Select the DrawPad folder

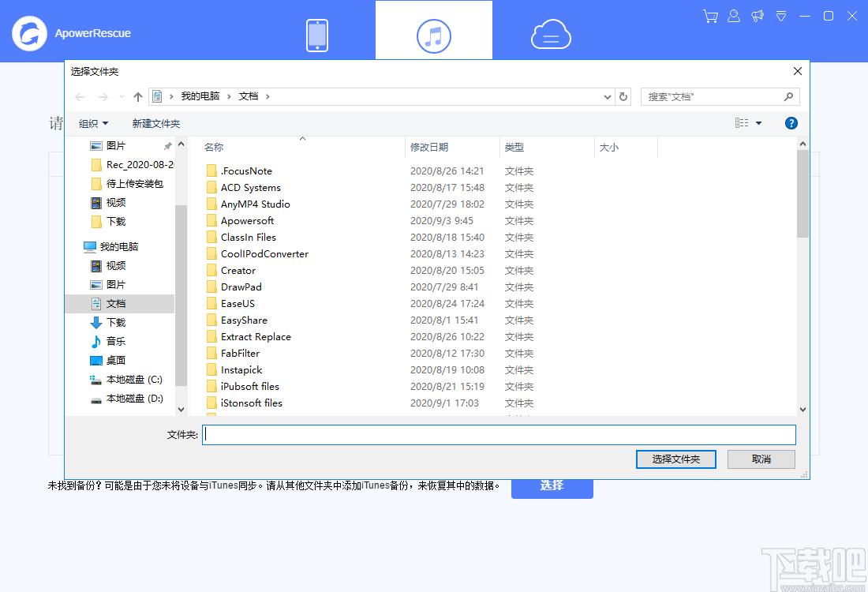point(234,287)
